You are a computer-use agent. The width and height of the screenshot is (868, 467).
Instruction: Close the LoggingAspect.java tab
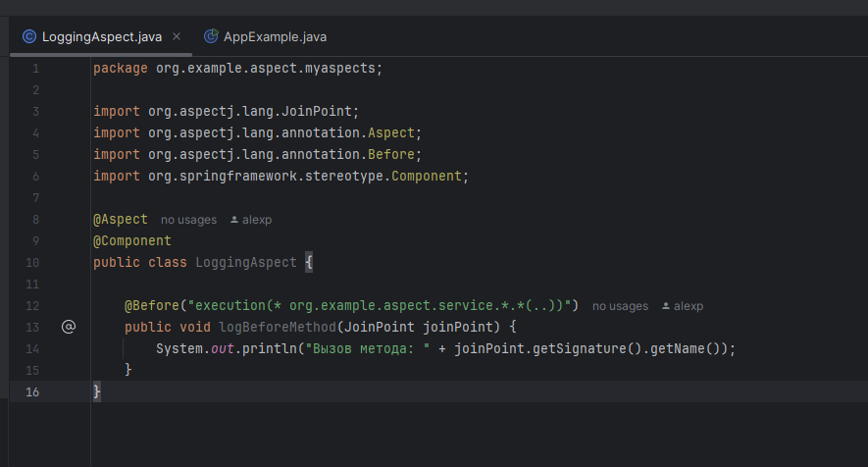click(177, 36)
